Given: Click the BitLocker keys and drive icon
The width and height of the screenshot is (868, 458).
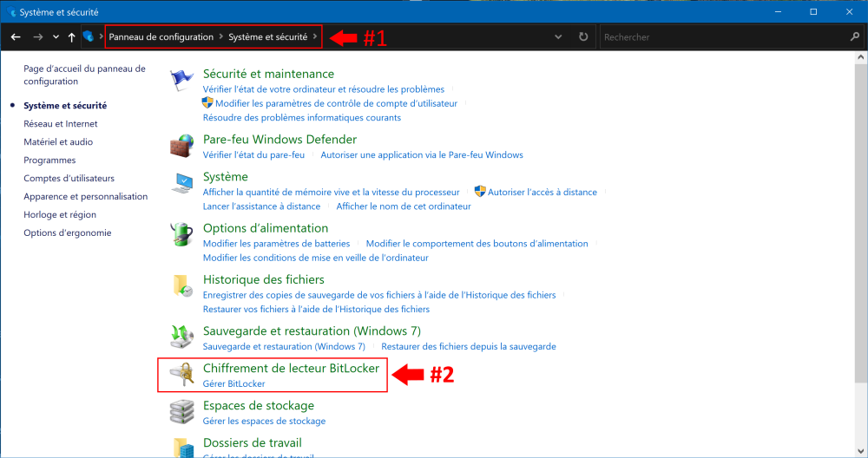Looking at the screenshot, I should [x=181, y=375].
